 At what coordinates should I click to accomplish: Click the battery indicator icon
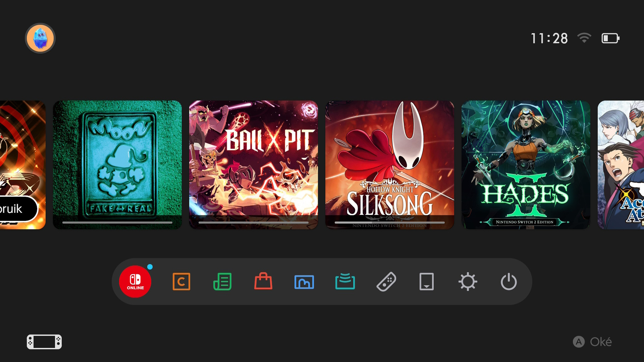click(610, 38)
